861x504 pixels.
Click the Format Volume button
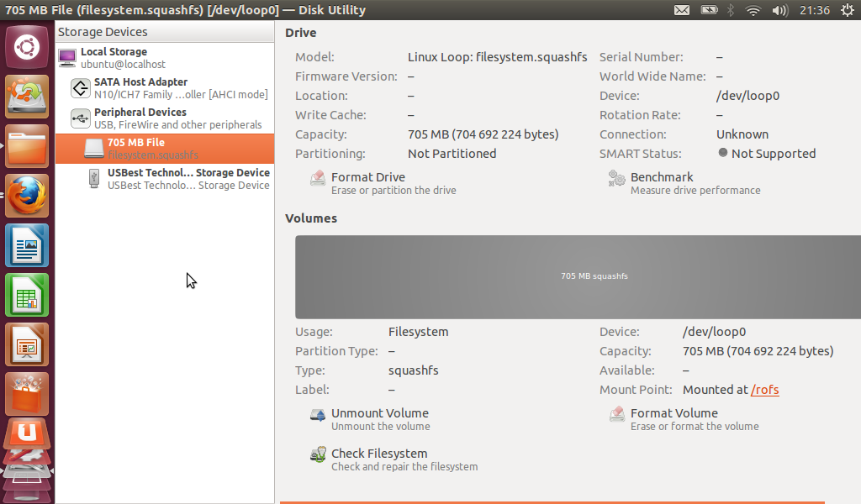[673, 413]
